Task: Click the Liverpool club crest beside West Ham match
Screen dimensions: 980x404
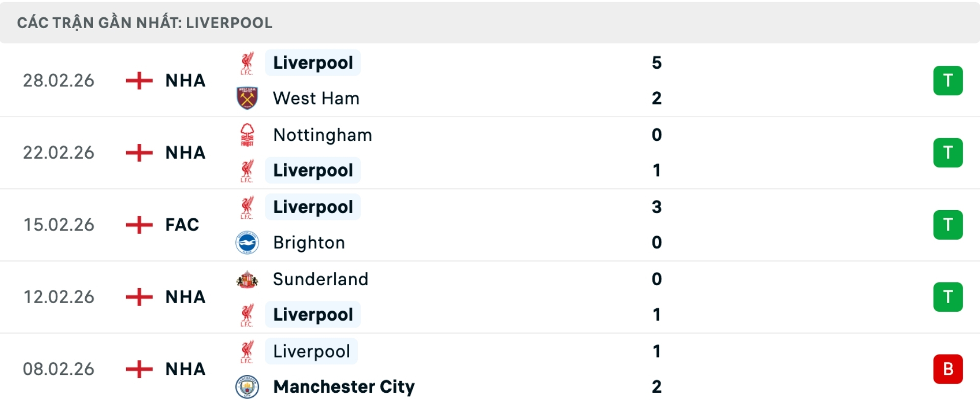Action: point(247,62)
